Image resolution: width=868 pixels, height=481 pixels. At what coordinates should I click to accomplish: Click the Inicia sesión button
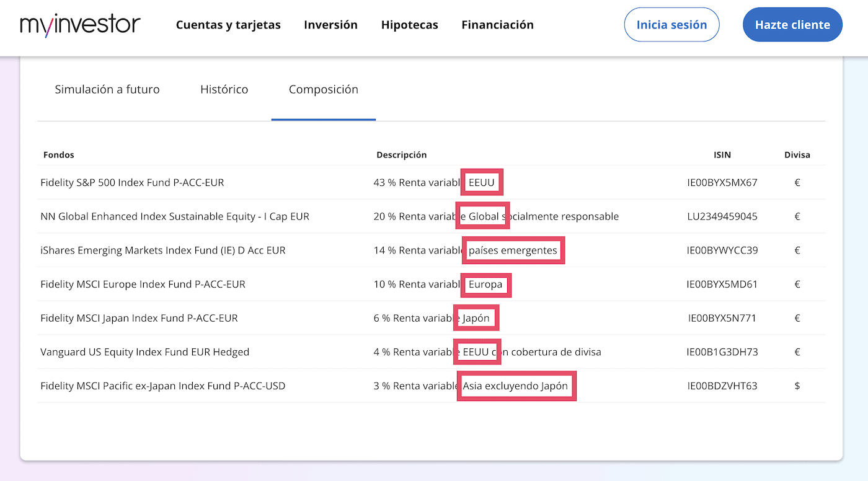[x=671, y=25]
